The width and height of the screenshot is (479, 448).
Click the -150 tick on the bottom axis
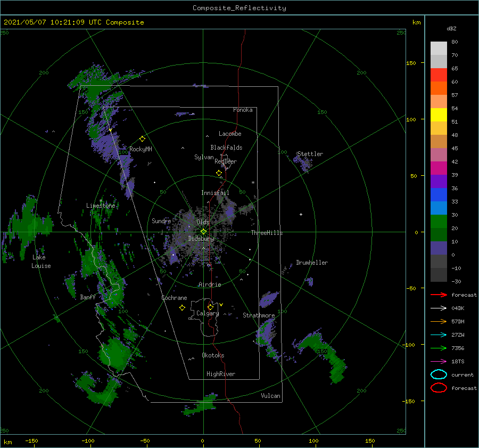tap(31, 441)
